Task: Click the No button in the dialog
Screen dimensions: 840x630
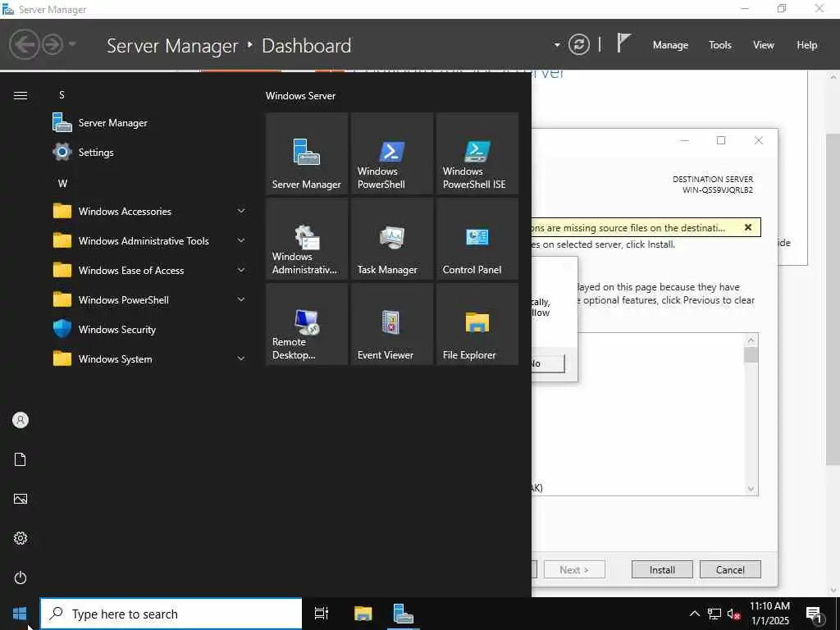Action: 547,363
